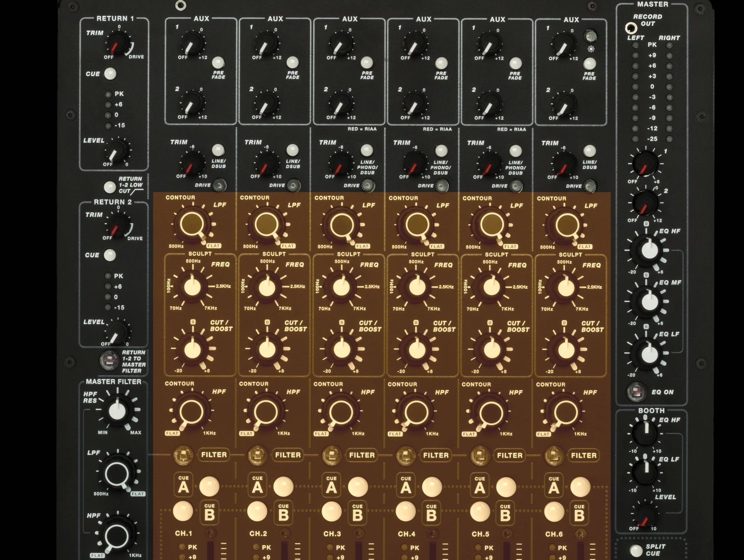Click the Record Out jack socket
The height and width of the screenshot is (560, 744).
pyautogui.click(x=631, y=27)
